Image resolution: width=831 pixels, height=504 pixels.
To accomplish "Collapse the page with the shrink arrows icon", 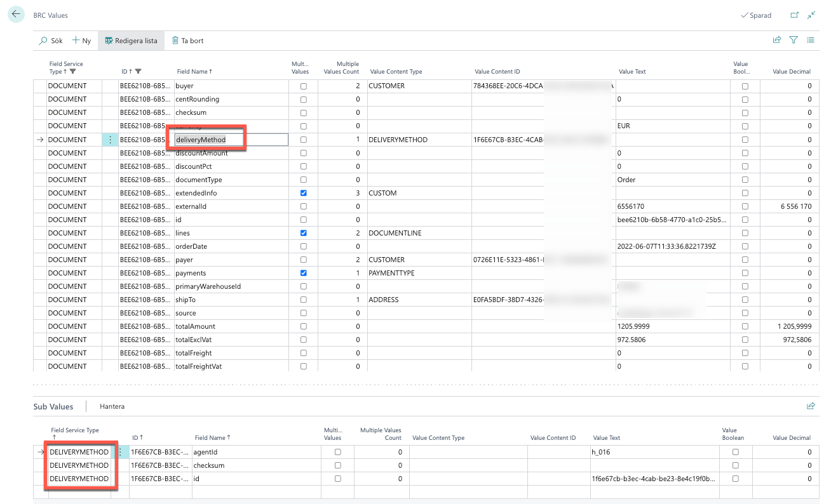I will [x=811, y=15].
